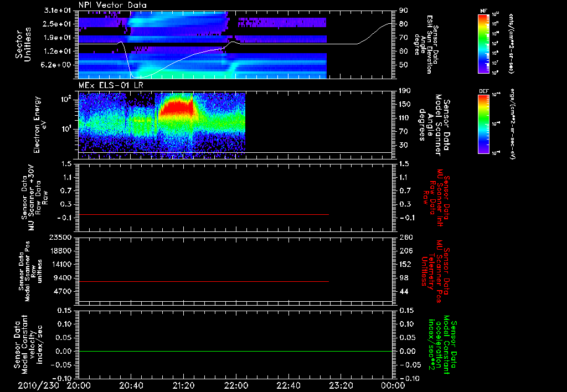This screenshot has height=392, width=567.
Task: Click the "Model Scanner Angle degrees" axis label
Action: pos(434,125)
